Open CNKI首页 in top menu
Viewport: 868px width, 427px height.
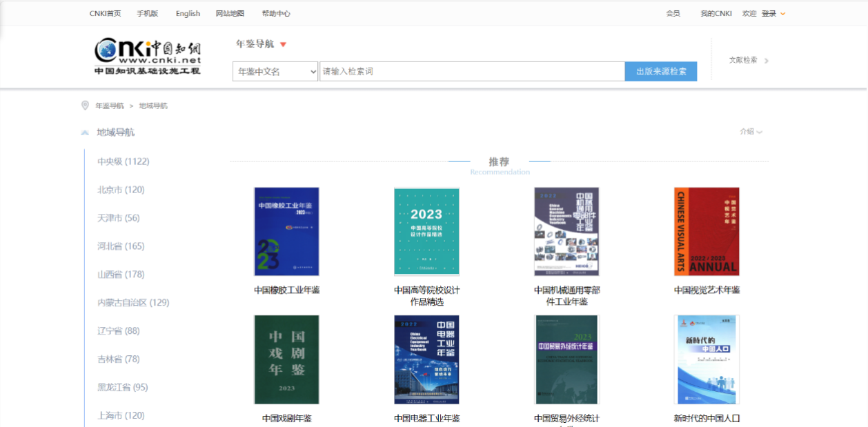point(105,13)
